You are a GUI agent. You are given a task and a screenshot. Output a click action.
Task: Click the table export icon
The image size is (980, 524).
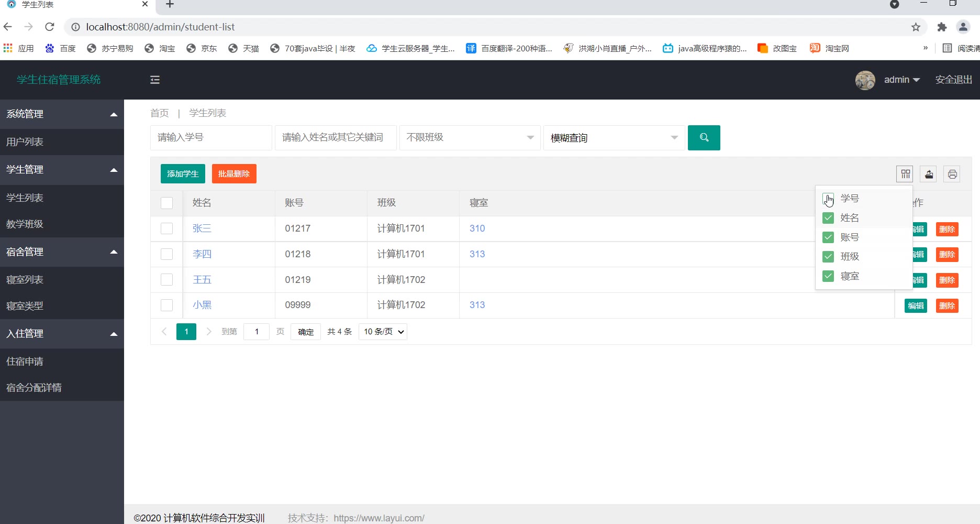[x=929, y=174]
